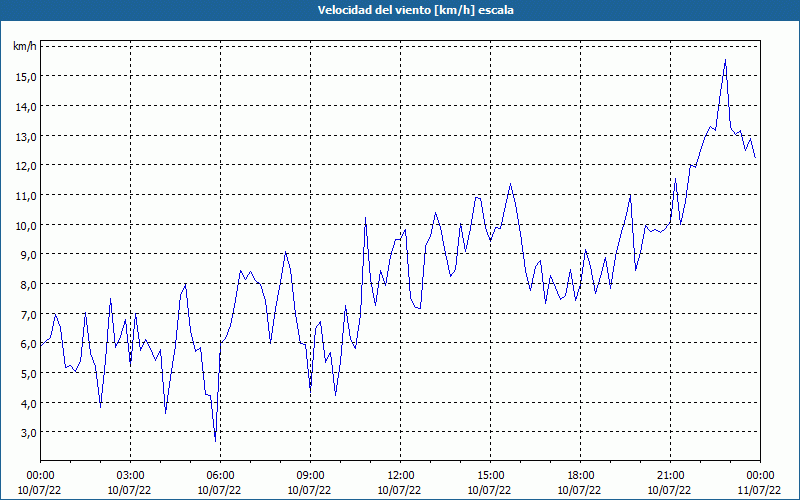Click the 'km/h' unit label
This screenshot has height=500, width=800.
(x=25, y=47)
